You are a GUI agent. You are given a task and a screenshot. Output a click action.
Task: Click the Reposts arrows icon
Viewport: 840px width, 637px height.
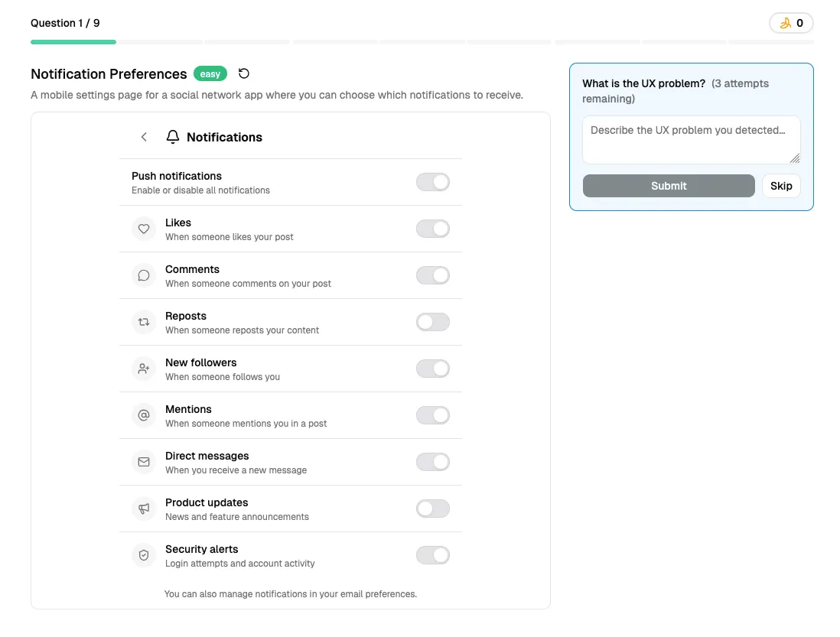[x=144, y=322]
